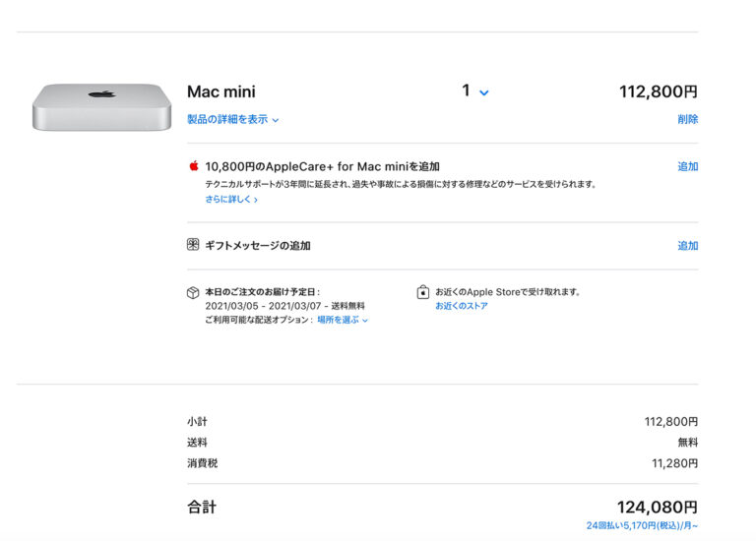Screen dimensions: 756x541
Task: Open さらに詳しく learn more link
Action: click(x=231, y=199)
